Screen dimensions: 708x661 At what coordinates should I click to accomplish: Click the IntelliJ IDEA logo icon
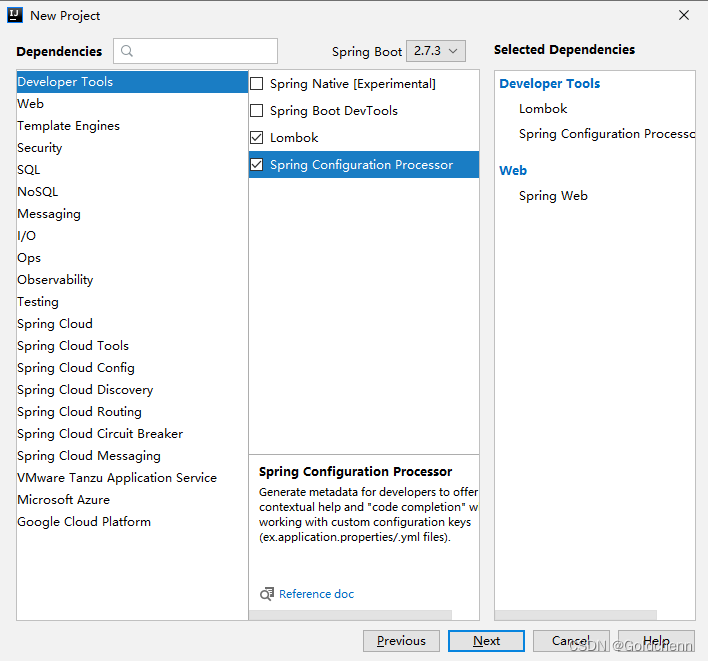pyautogui.click(x=14, y=15)
